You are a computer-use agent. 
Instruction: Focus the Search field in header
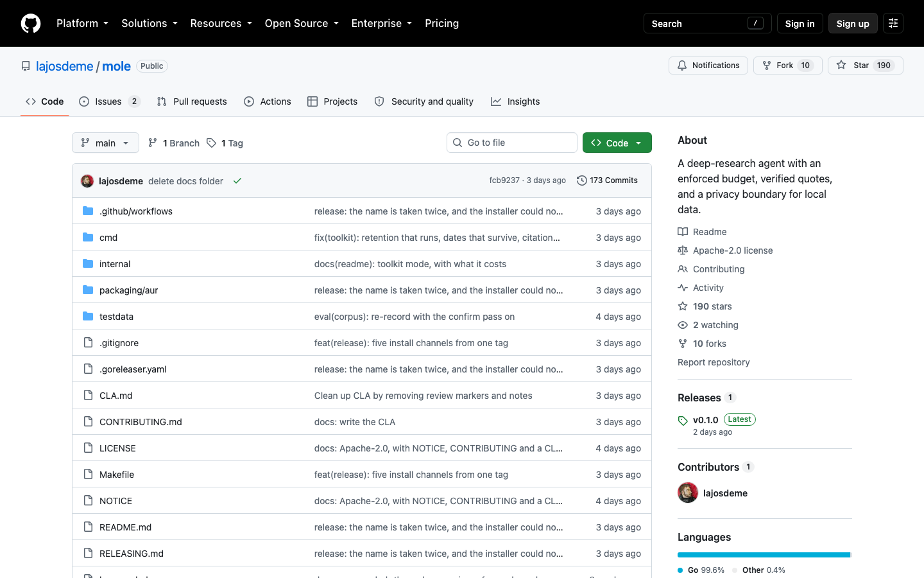pos(707,23)
